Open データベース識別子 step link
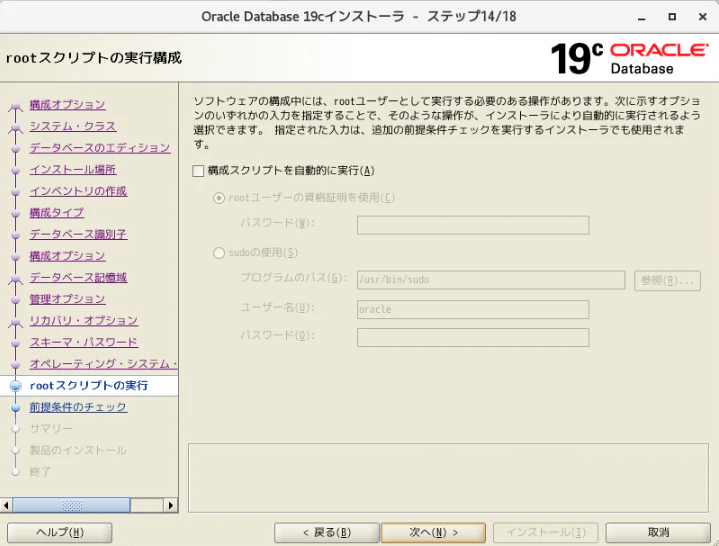The image size is (719, 546). tap(78, 234)
